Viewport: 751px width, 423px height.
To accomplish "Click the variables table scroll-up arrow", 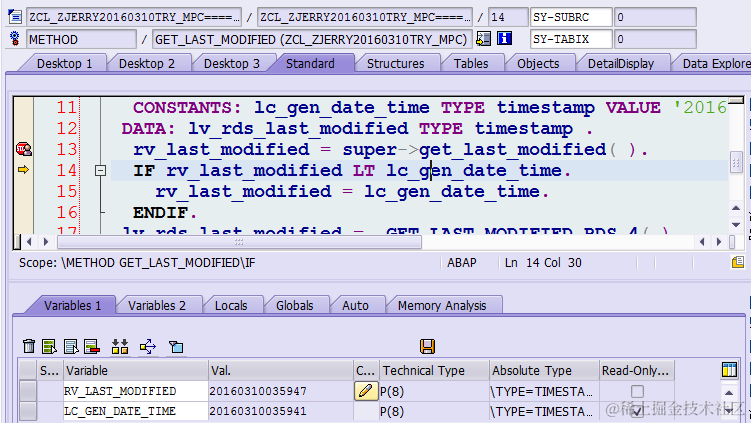I will [728, 393].
